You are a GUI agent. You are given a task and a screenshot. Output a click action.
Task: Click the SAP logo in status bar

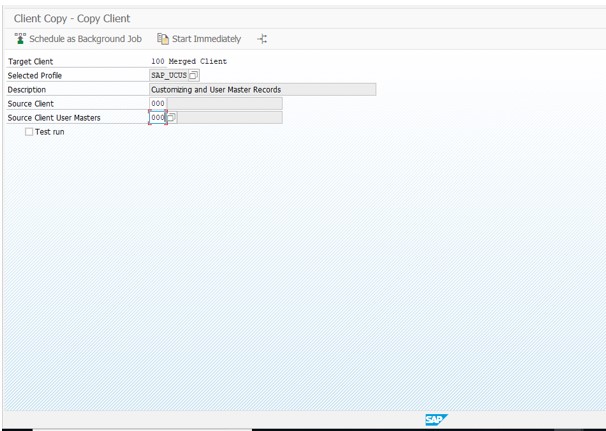coord(436,419)
